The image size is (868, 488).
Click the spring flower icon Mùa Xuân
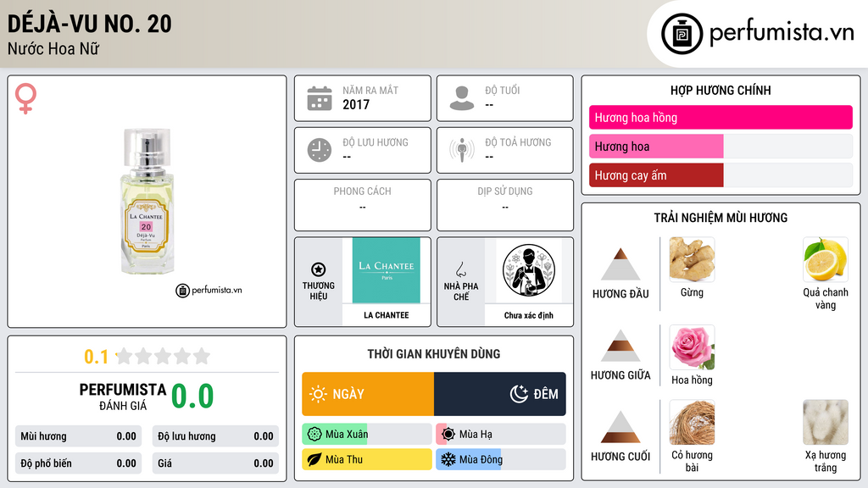point(314,435)
